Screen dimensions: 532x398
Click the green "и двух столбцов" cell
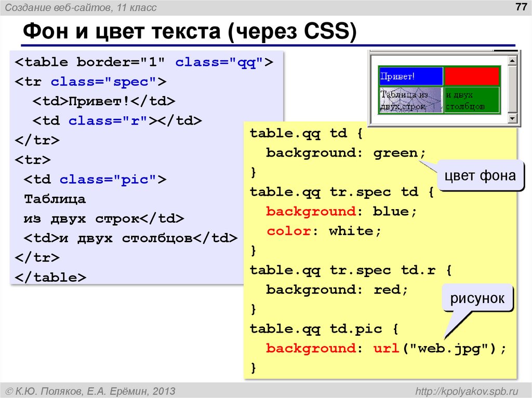(x=471, y=100)
